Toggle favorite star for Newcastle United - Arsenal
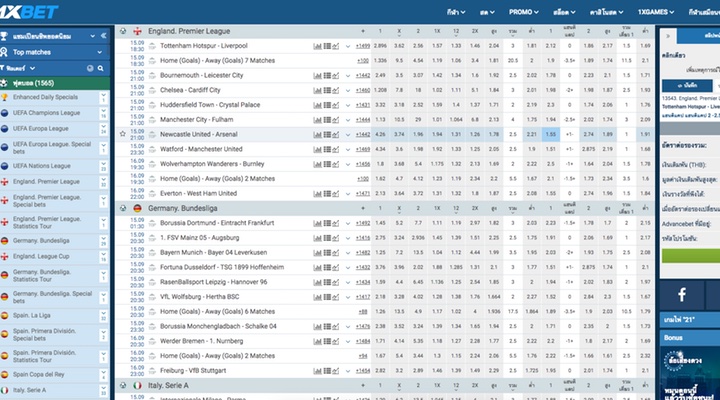Viewport: 720px width, 400px height. (123, 134)
